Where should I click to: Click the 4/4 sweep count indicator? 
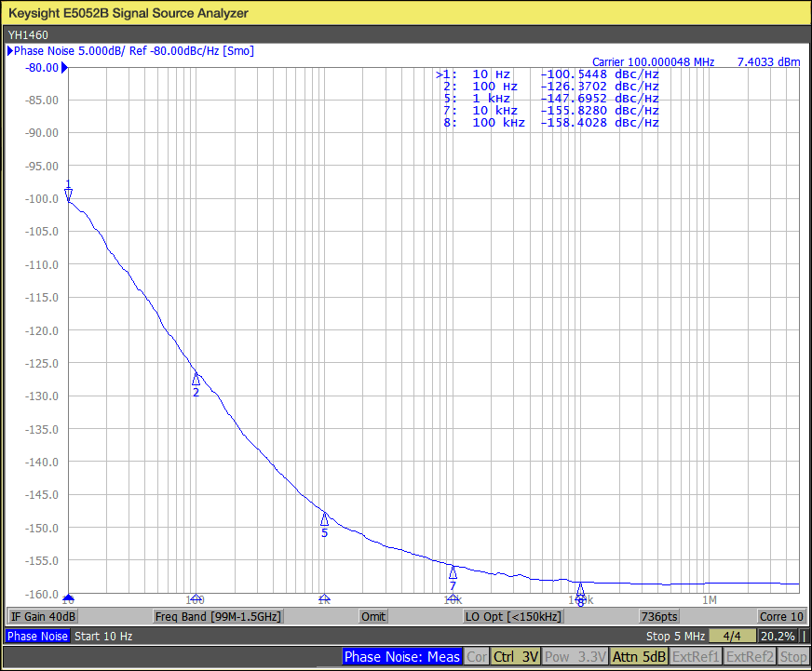pos(732,637)
